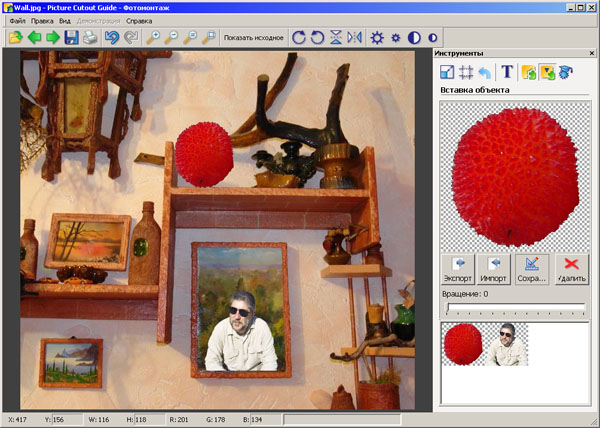Click the zoom in magnifier icon
This screenshot has height=428, width=600.
coord(154,38)
